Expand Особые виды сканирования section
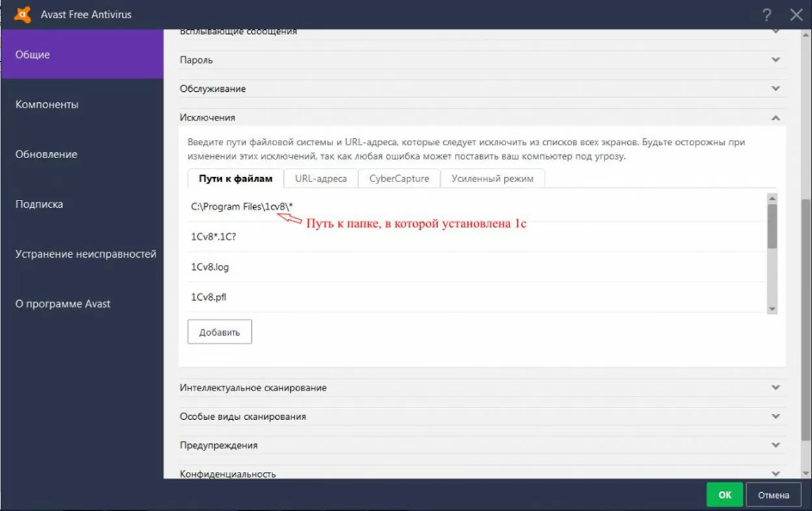 click(x=482, y=416)
